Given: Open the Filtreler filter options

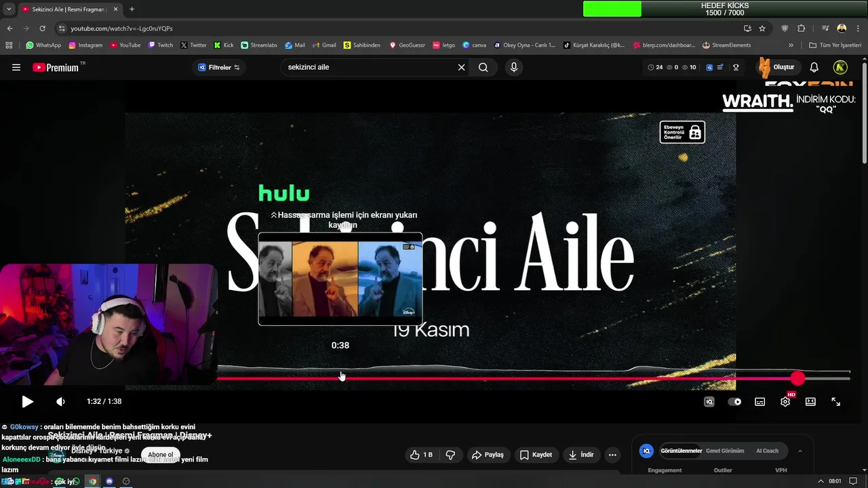Looking at the screenshot, I should click(x=218, y=67).
